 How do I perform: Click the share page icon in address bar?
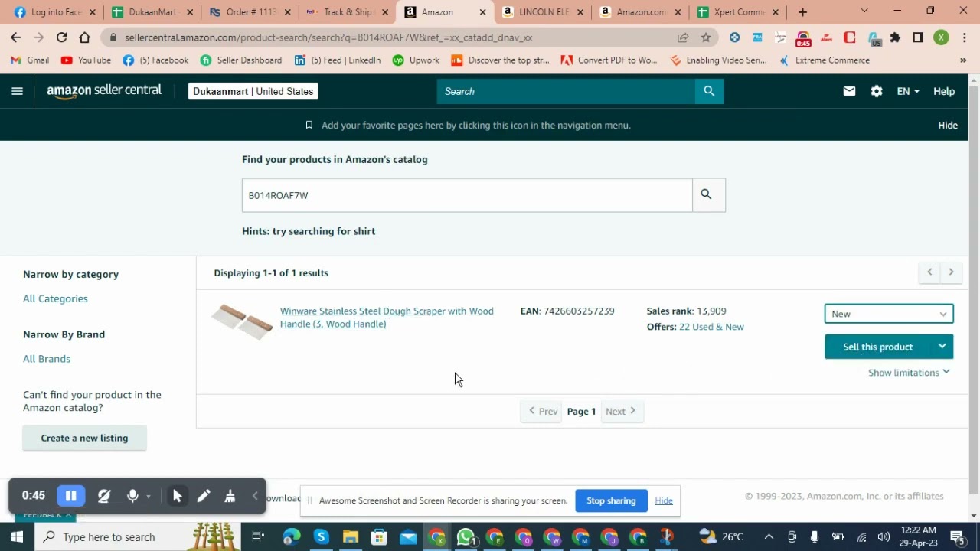[683, 37]
